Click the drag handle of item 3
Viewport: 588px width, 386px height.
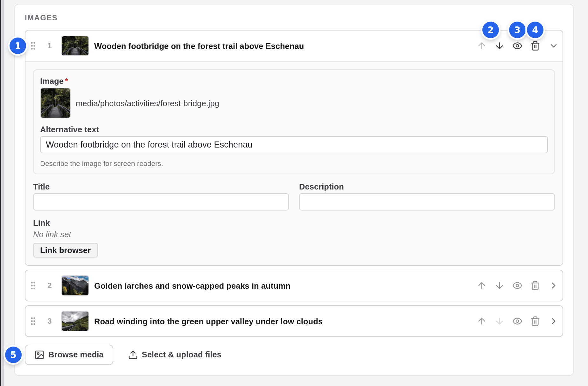(x=33, y=321)
